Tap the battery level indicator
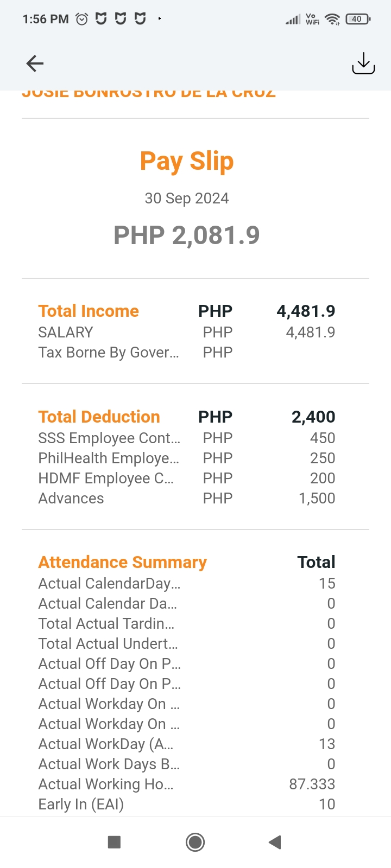391x868 pixels. tap(357, 19)
